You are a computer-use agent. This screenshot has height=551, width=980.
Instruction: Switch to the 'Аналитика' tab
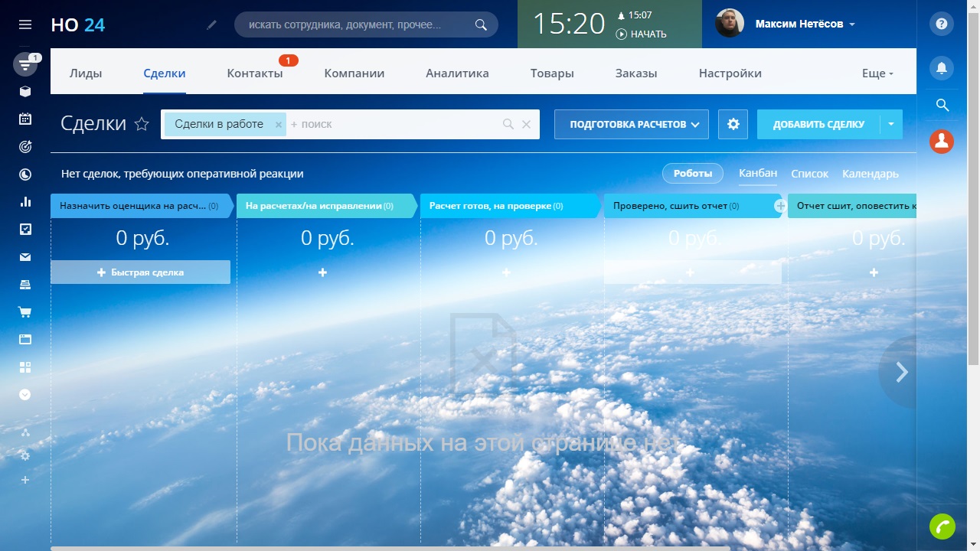457,73
